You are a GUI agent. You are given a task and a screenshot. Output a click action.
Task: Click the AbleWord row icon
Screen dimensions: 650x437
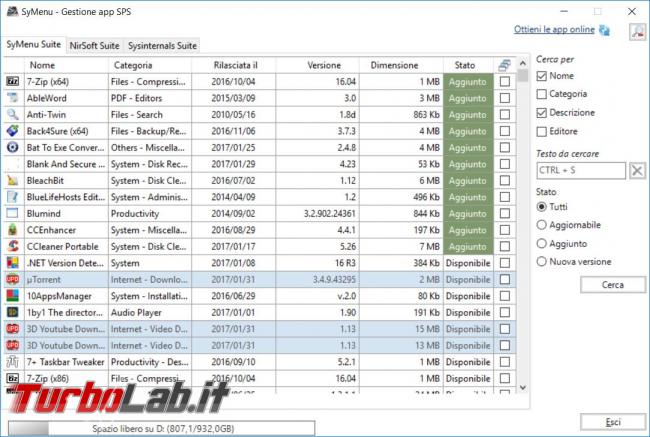(x=13, y=98)
